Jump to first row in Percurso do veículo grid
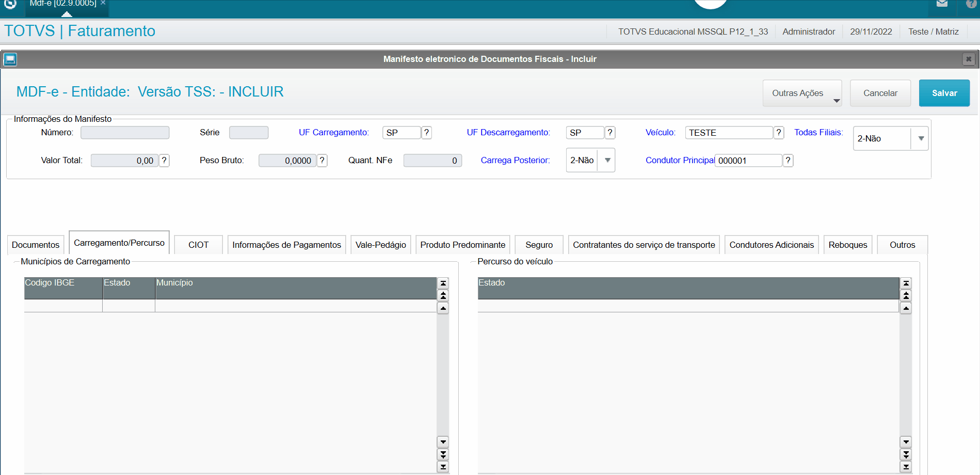Image resolution: width=980 pixels, height=475 pixels. click(906, 283)
